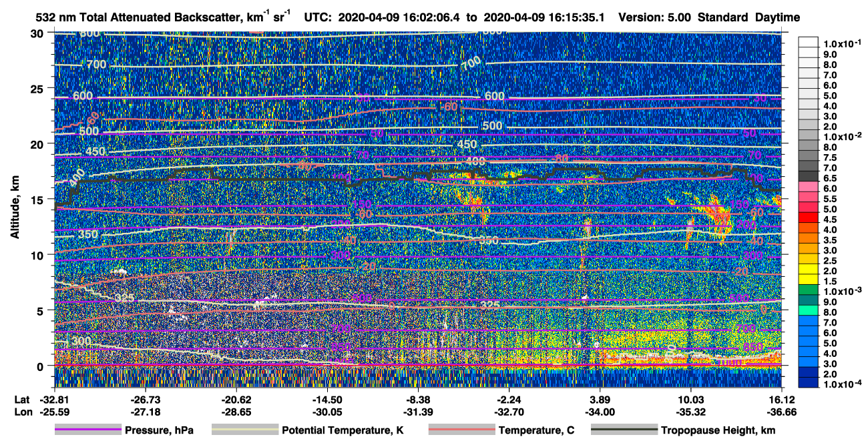Click the Version: 5.00 Standard Daytime text
868x445 pixels.
[709, 17]
